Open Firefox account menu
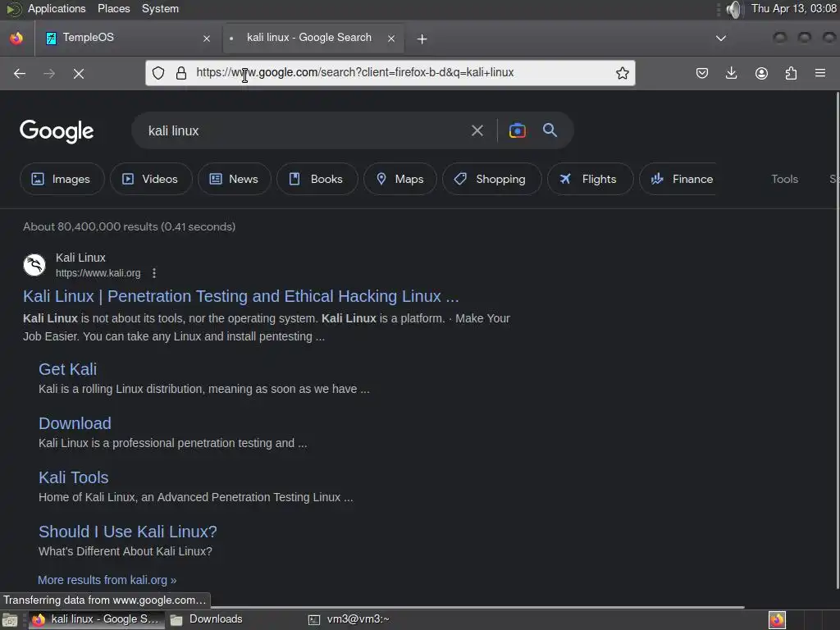 pos(761,73)
